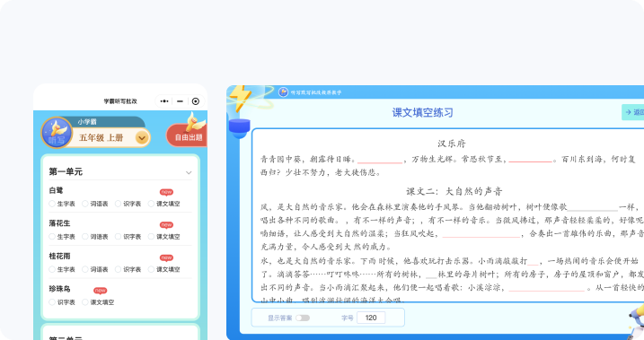
Task: Click the blank after 常恐秋节至
Action: pos(530,161)
